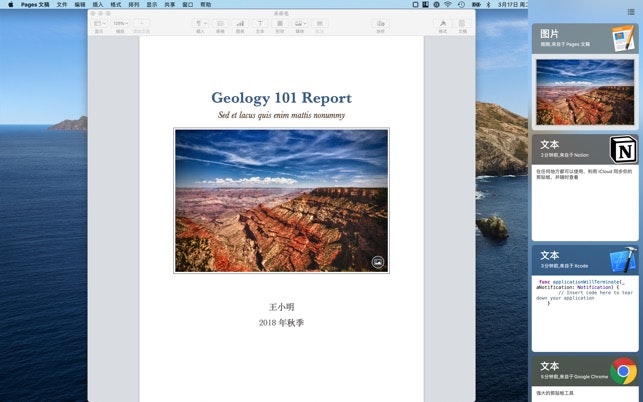Click the Xcode icon on clipboard card
643x402 pixels.
pyautogui.click(x=623, y=260)
